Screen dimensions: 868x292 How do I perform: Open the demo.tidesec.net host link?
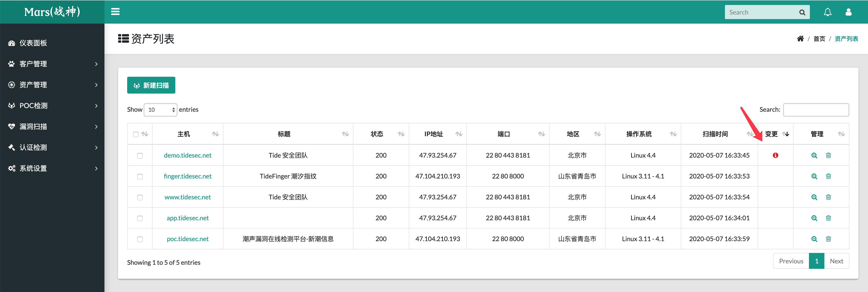coord(188,155)
